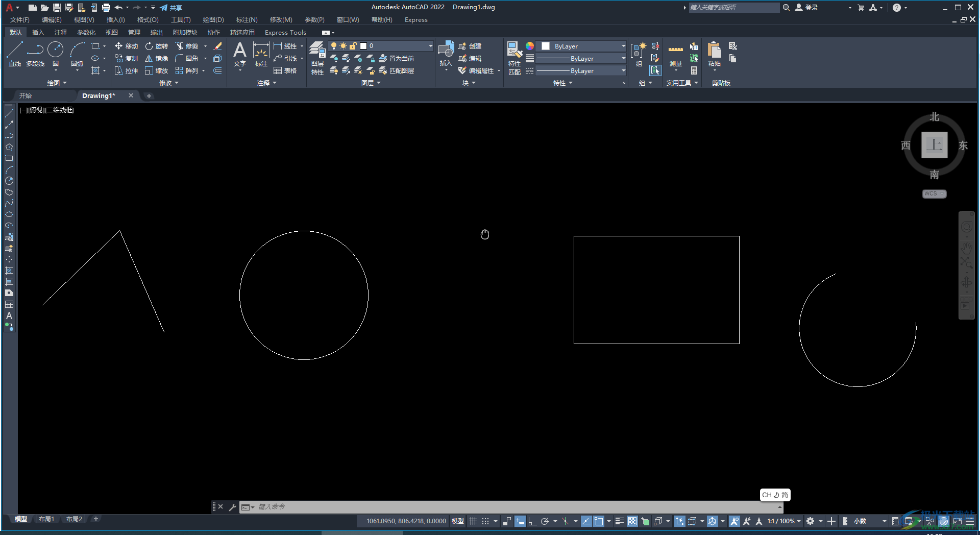Click the 修剪 (Trim) command
The height and width of the screenshot is (535, 980).
coord(187,46)
